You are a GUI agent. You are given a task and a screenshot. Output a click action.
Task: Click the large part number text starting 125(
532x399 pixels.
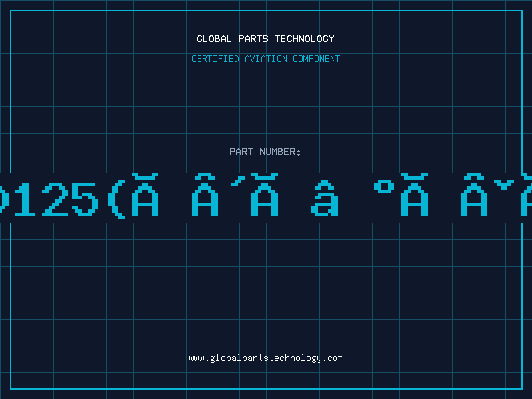click(x=266, y=196)
